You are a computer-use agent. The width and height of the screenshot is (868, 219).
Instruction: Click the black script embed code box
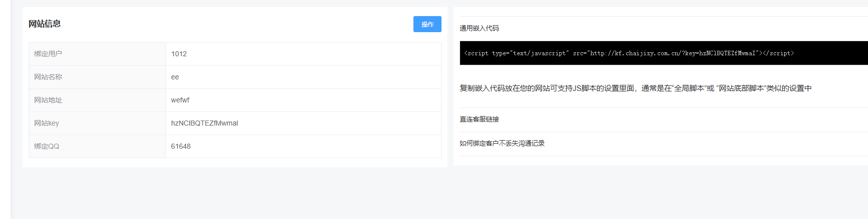[663, 53]
